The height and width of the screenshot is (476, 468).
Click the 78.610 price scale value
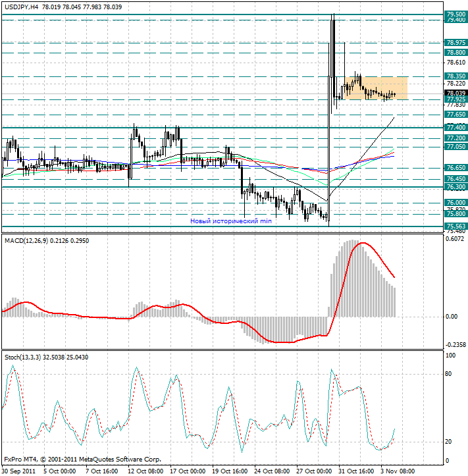click(x=456, y=63)
